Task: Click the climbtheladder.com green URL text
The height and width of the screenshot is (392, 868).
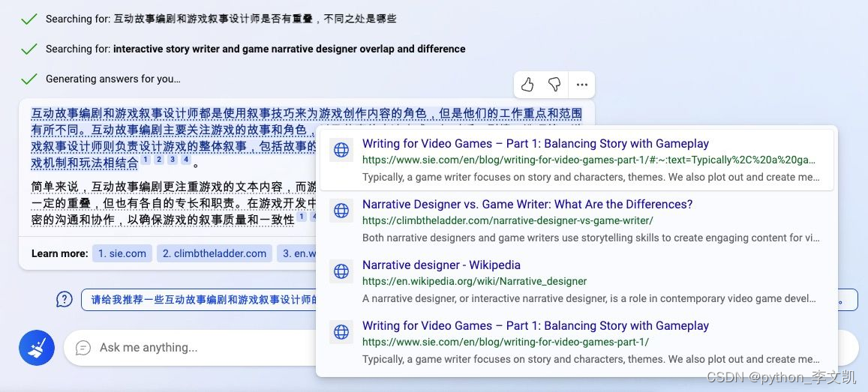Action: (x=508, y=220)
